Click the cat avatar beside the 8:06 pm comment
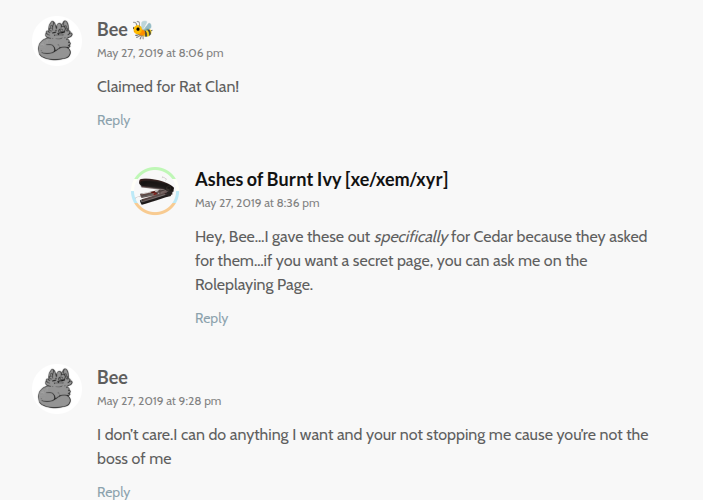The image size is (703, 500). pos(57,40)
